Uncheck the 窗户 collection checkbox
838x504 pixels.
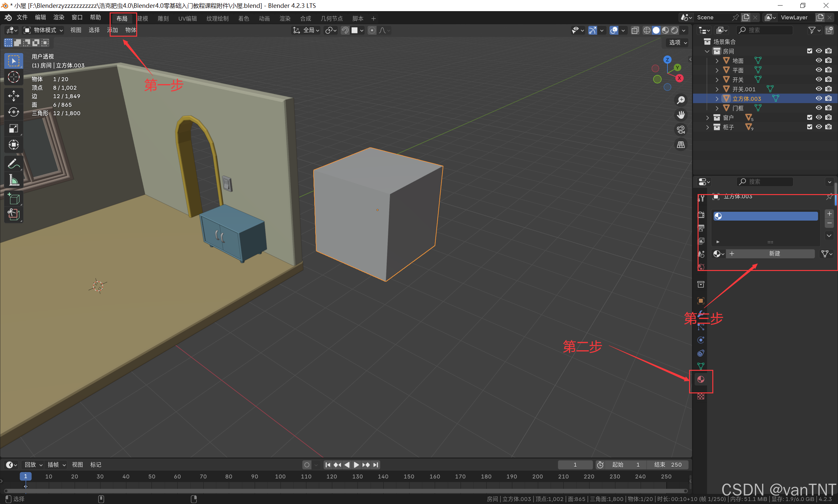(x=810, y=117)
